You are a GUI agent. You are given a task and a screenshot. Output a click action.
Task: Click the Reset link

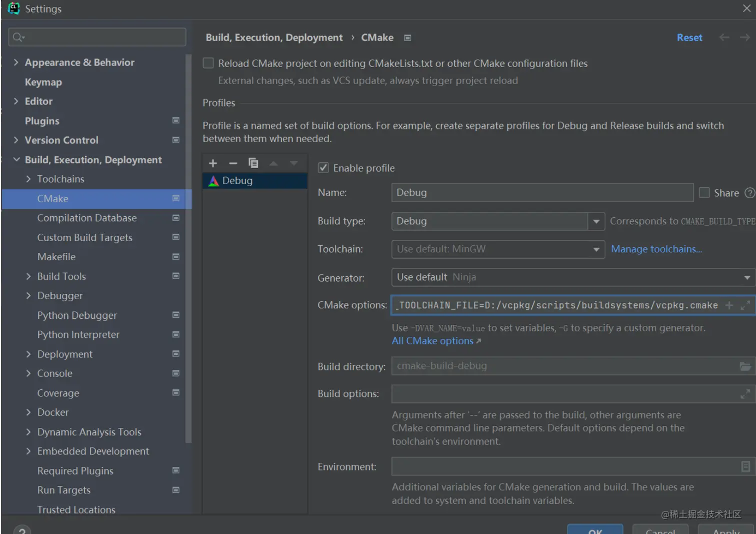tap(689, 38)
